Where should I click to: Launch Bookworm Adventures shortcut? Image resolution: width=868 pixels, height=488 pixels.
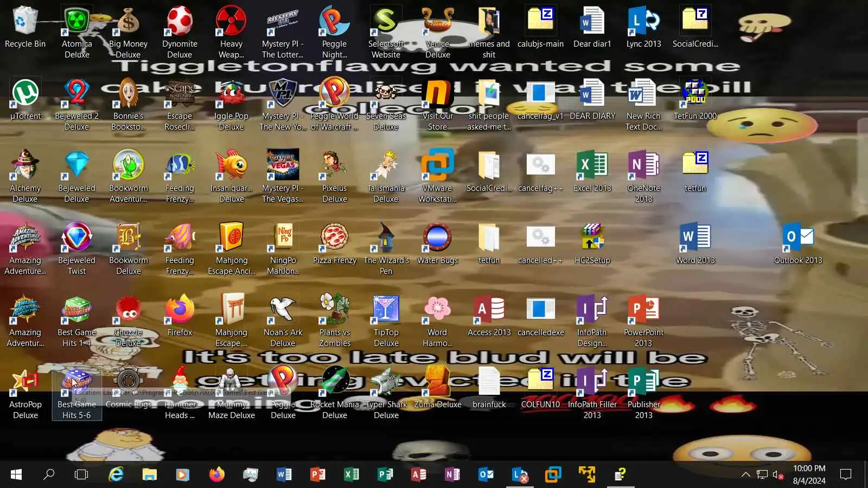pyautogui.click(x=128, y=177)
